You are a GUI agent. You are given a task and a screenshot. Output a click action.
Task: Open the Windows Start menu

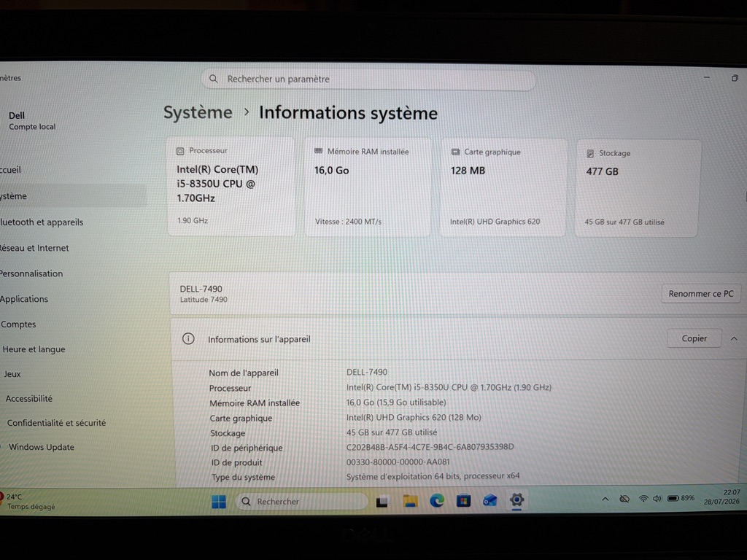coord(219,502)
